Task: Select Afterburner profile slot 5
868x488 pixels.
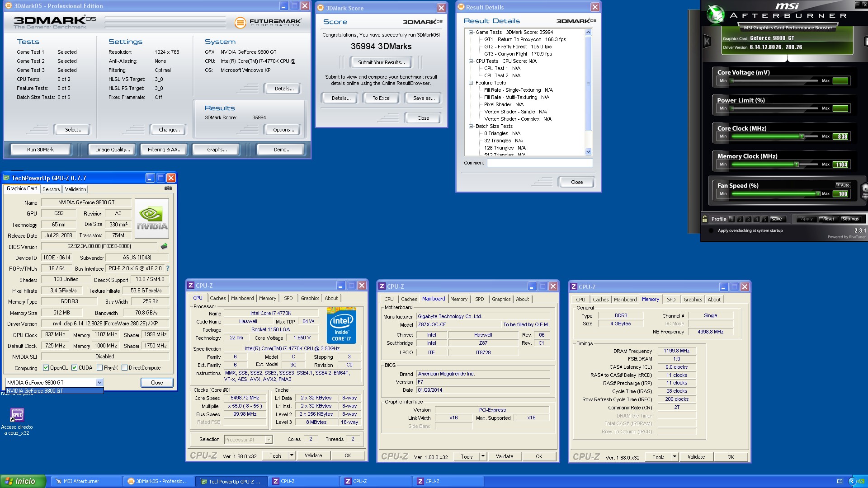Action: point(764,219)
